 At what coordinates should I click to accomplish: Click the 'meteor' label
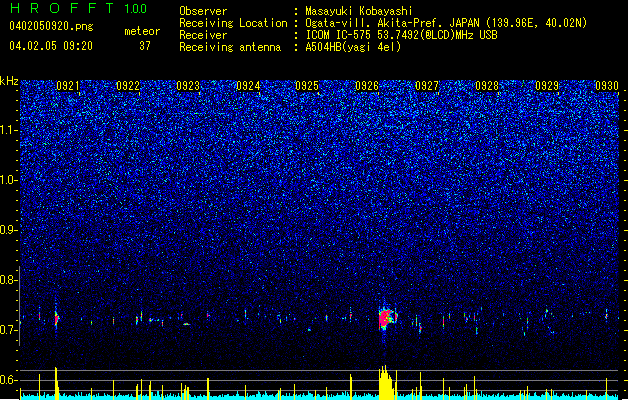pos(142,31)
